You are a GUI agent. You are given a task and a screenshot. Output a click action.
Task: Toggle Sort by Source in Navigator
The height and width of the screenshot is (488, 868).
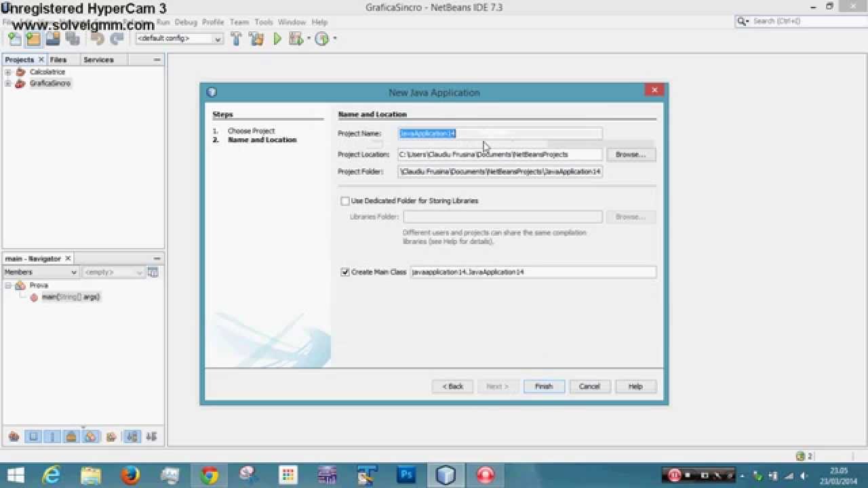point(151,436)
